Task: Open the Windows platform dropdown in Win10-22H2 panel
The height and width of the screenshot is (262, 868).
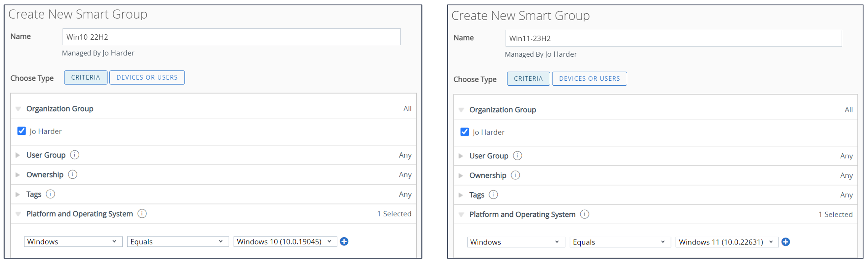Action: [73, 241]
